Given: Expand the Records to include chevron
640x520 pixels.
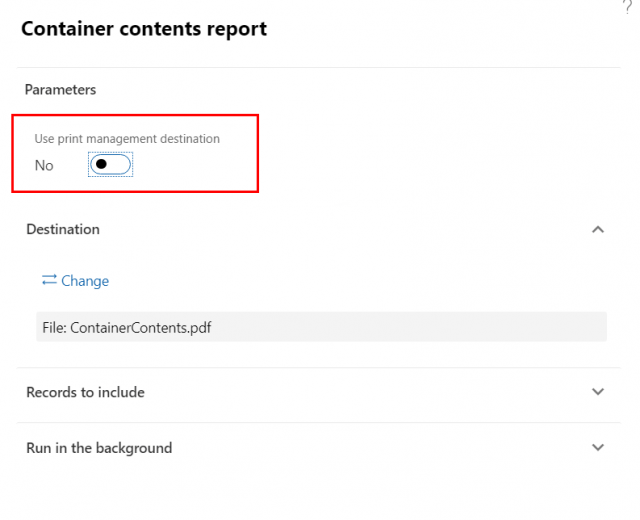Looking at the screenshot, I should [598, 392].
